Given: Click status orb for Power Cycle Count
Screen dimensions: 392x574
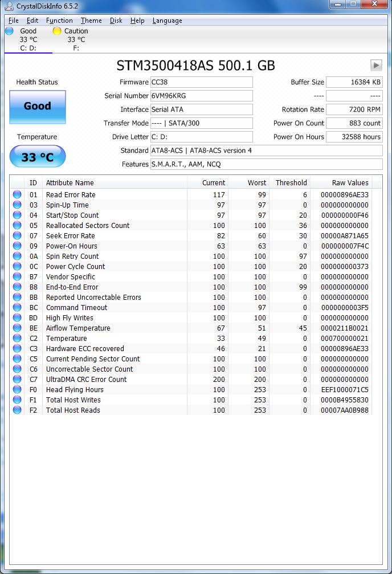Looking at the screenshot, I should [x=17, y=266].
